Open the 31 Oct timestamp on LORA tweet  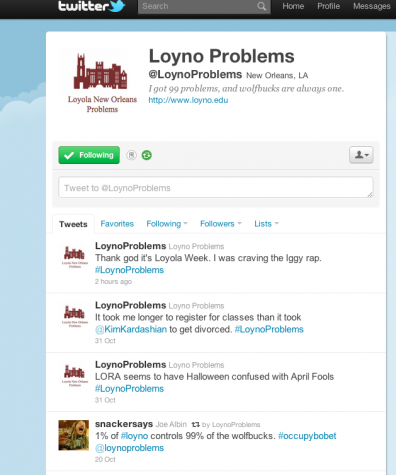(x=105, y=400)
